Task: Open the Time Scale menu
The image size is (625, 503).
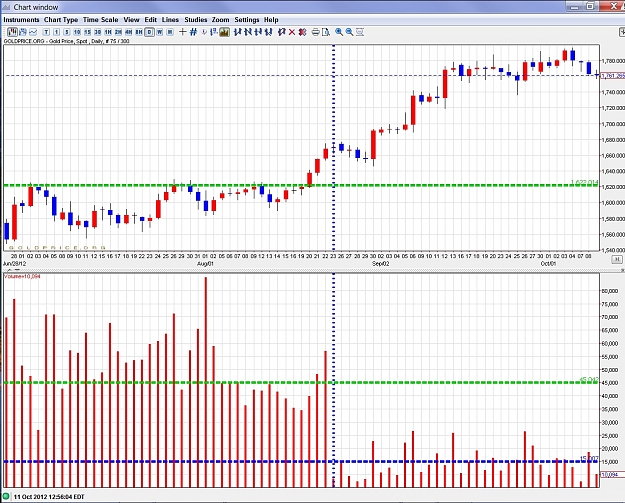Action: 100,20
